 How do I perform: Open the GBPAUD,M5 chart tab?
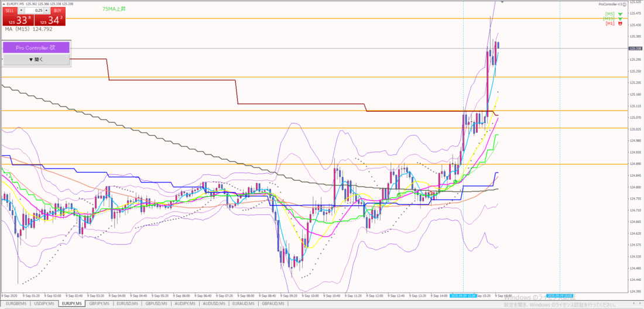pyautogui.click(x=273, y=304)
